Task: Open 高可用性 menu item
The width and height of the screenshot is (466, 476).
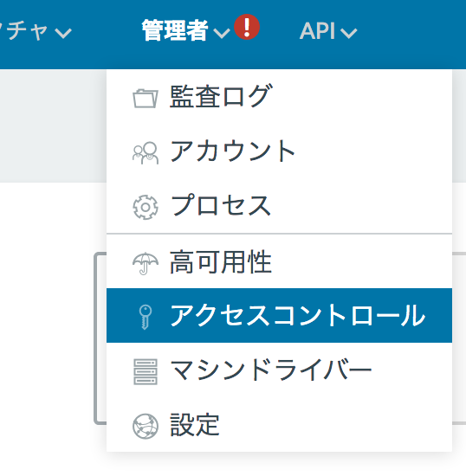Action: coord(279,261)
